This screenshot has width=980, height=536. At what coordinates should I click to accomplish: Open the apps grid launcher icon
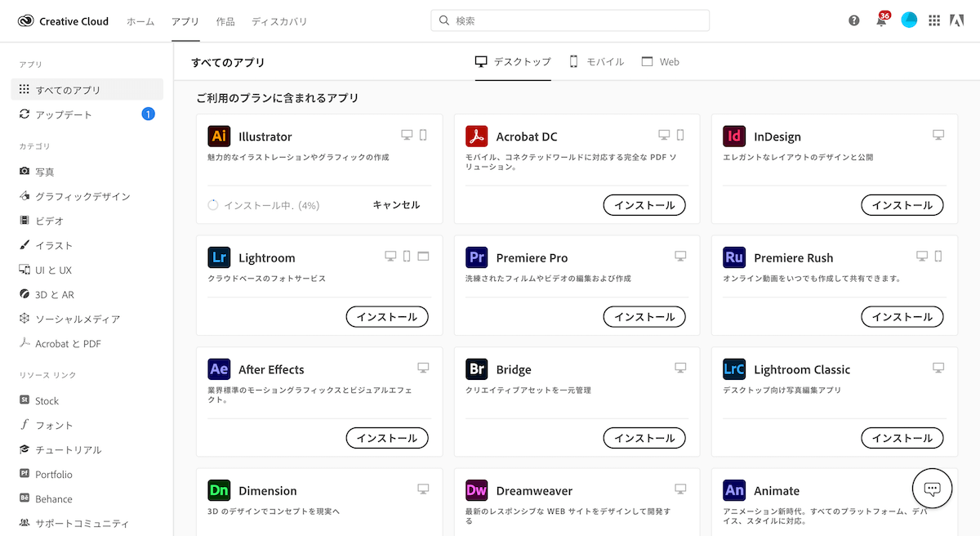click(934, 21)
